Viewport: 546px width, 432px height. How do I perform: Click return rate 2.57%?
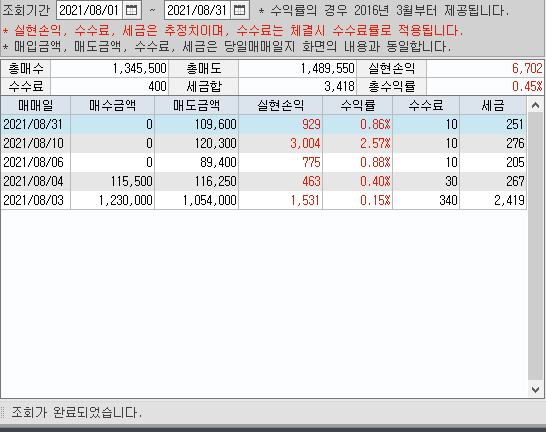click(x=375, y=143)
